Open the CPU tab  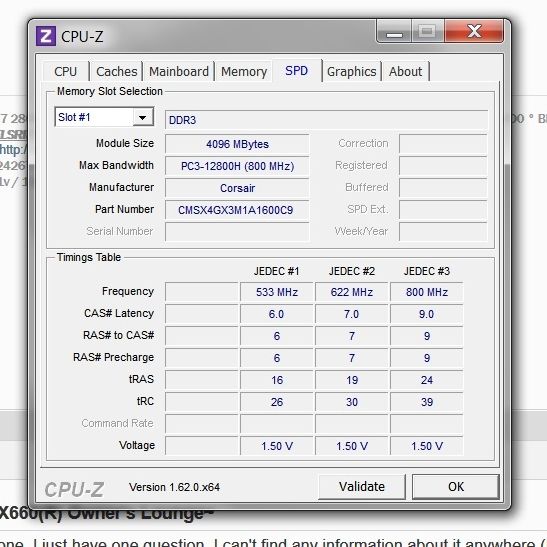(66, 72)
